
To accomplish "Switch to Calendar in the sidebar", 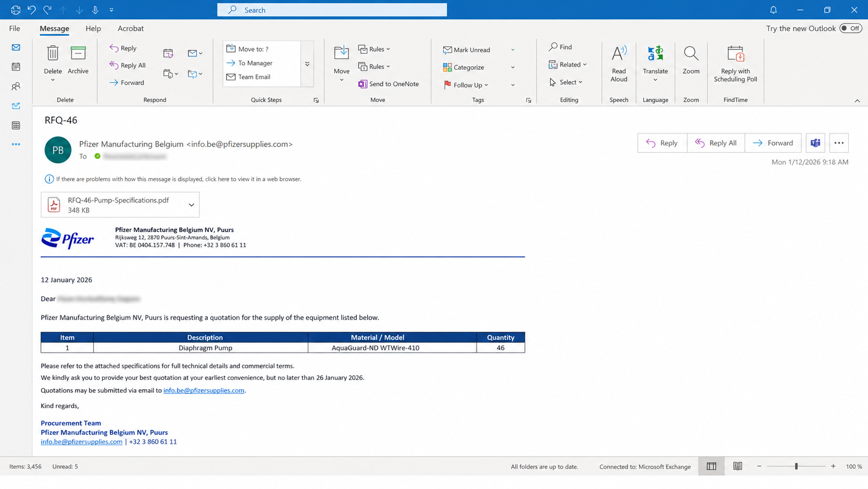I will (x=16, y=67).
